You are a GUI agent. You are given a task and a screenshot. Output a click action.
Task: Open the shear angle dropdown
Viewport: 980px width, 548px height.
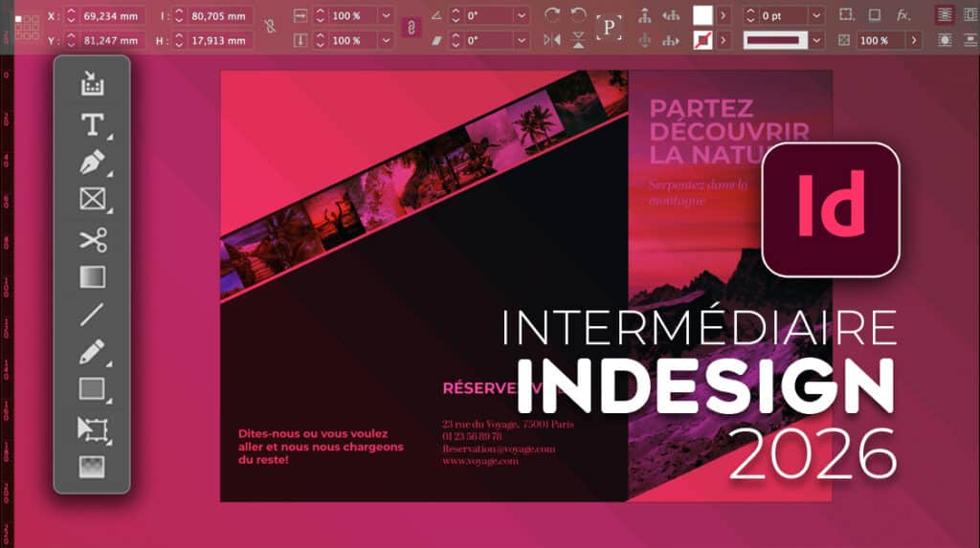tap(522, 40)
